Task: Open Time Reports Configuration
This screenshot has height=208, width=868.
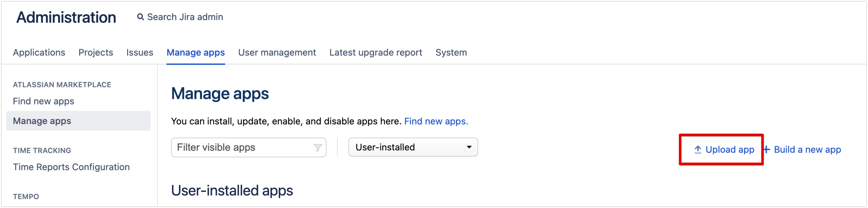Action: point(71,167)
